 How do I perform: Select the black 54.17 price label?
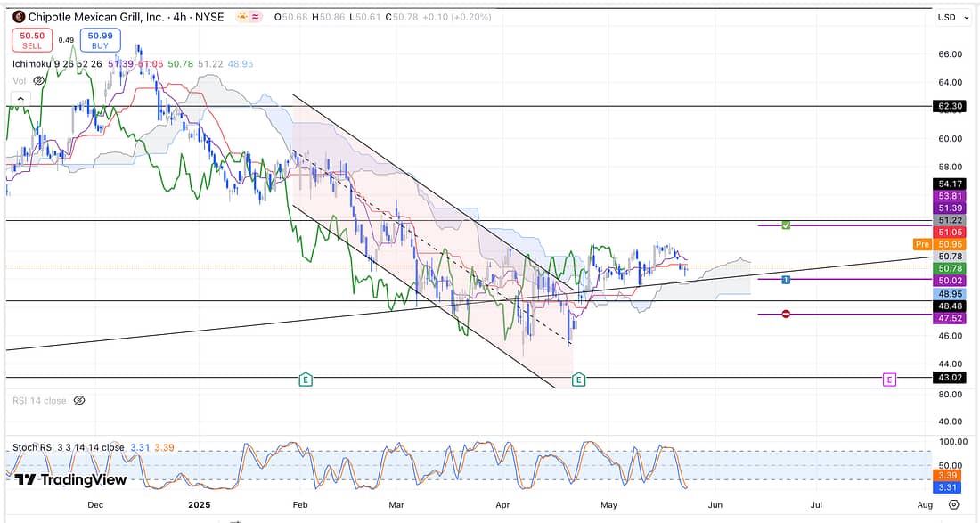(x=950, y=184)
